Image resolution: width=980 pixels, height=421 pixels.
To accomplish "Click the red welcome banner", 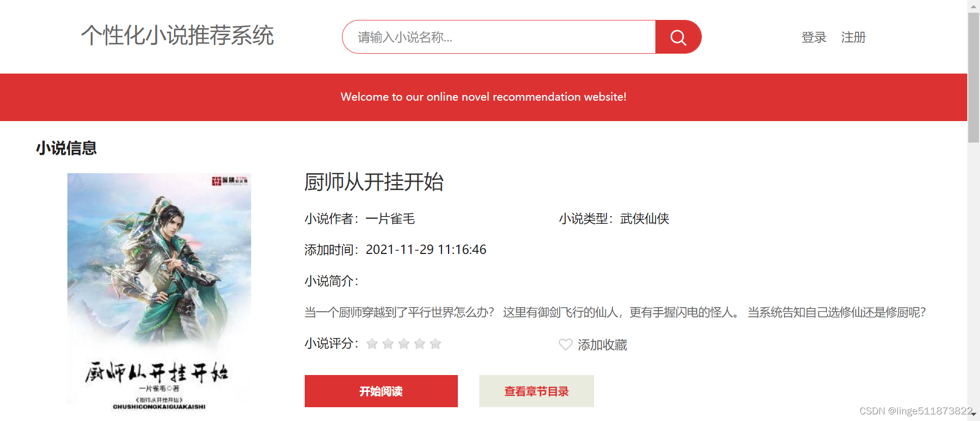I will 483,97.
